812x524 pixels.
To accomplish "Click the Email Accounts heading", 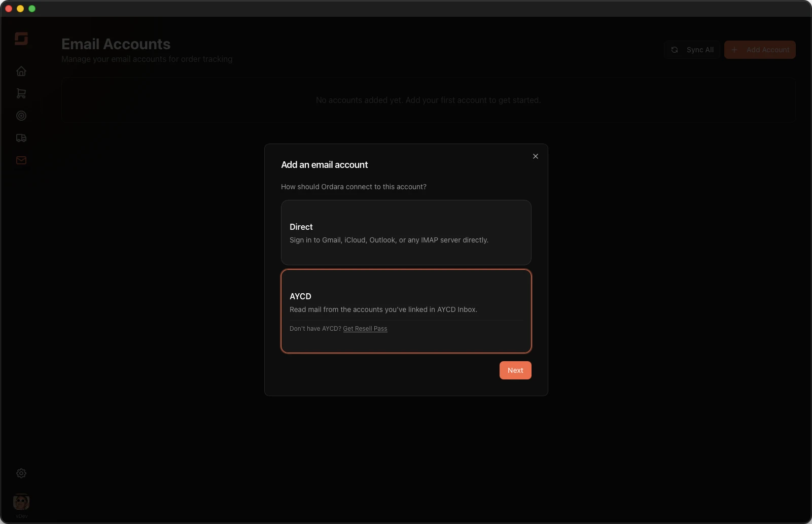I will coord(116,44).
